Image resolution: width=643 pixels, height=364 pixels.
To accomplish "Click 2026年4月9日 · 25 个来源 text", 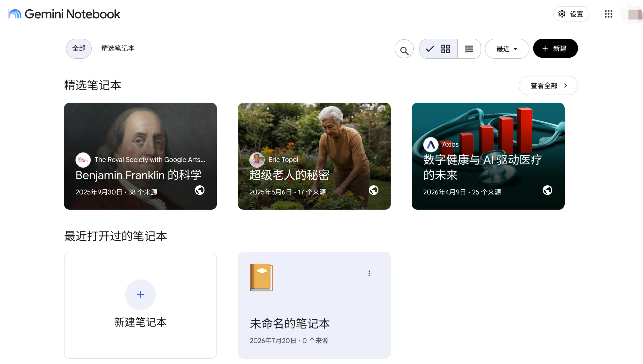I will click(x=462, y=192).
